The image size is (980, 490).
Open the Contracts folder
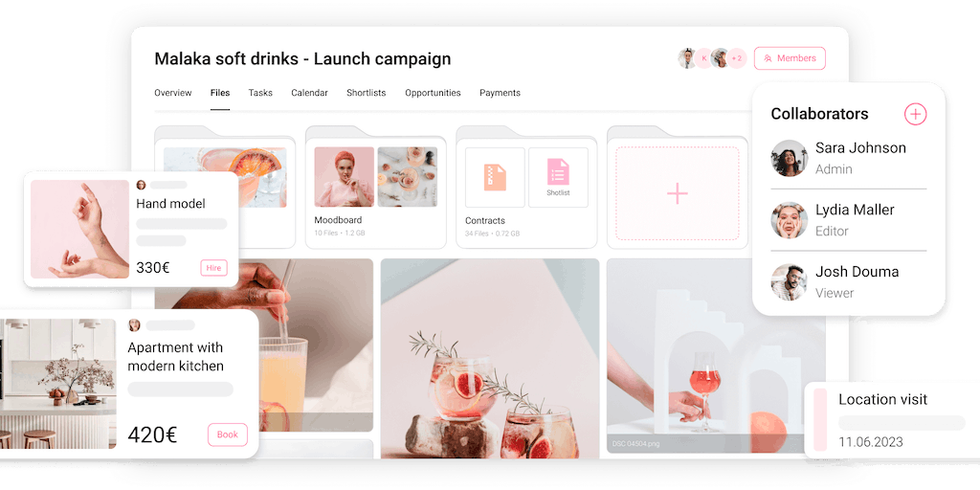tap(526, 188)
